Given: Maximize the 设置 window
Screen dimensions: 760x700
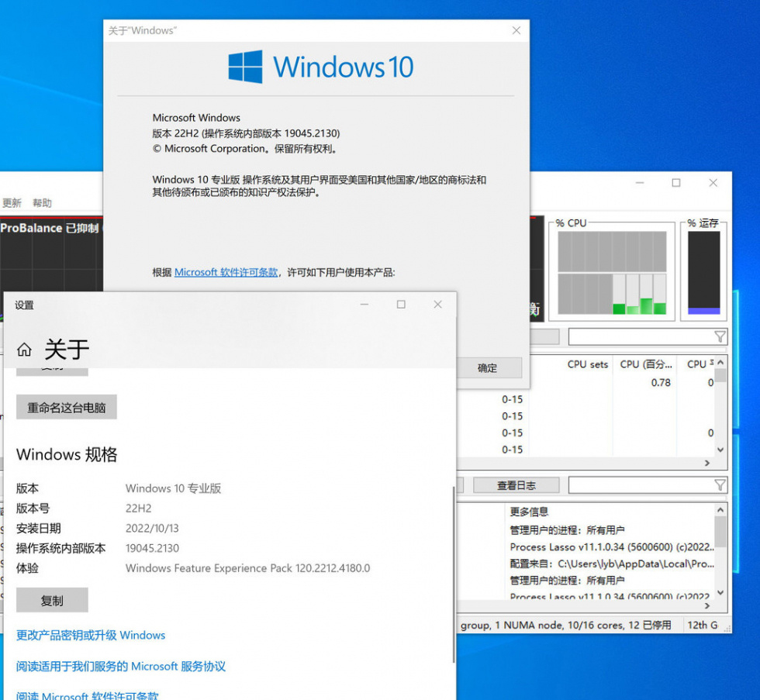Looking at the screenshot, I should point(401,304).
